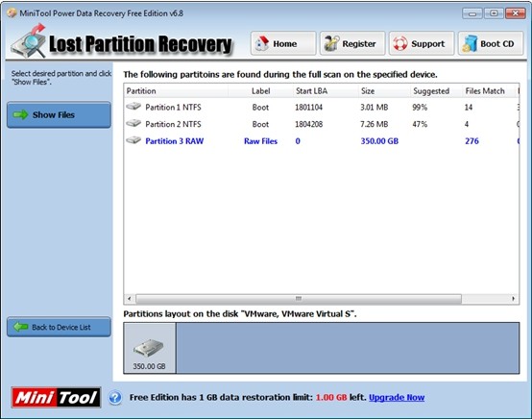This screenshot has width=532, height=420.
Task: Minimize the MiniTool window
Action: pos(472,13)
